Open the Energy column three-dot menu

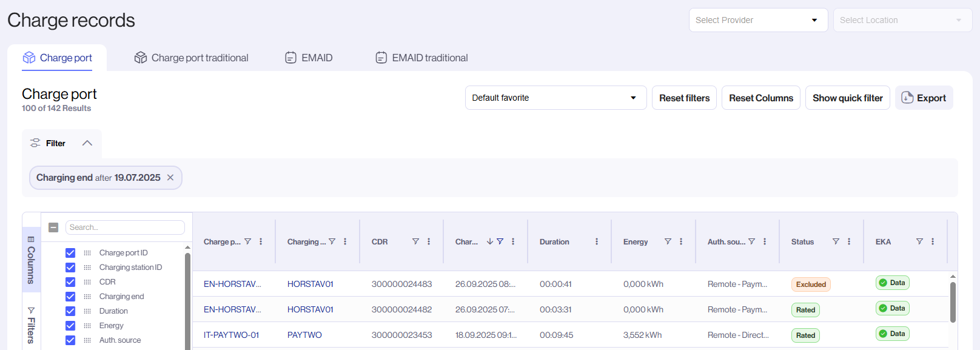click(x=681, y=241)
